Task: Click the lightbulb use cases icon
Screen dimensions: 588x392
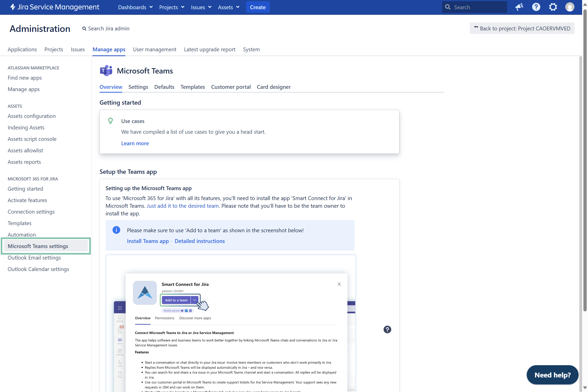Action: pyautogui.click(x=111, y=121)
